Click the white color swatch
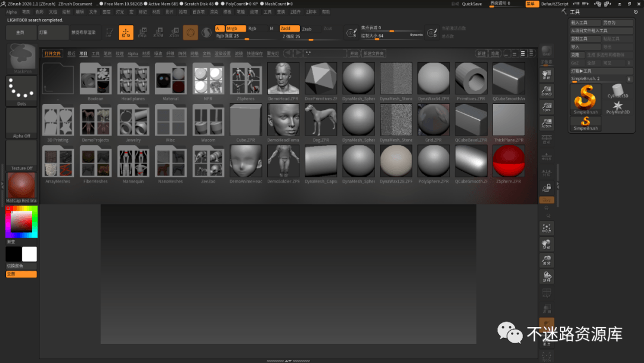Image resolution: width=644 pixels, height=363 pixels. coord(29,254)
